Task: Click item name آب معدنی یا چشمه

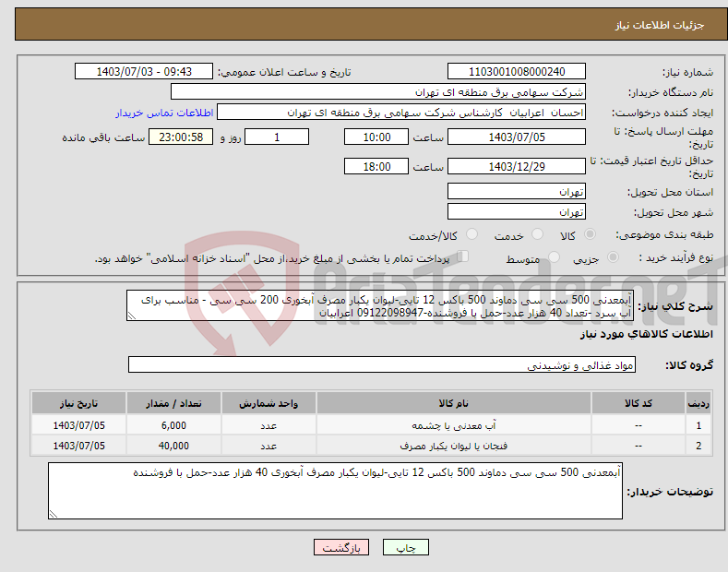Action: click(x=454, y=425)
